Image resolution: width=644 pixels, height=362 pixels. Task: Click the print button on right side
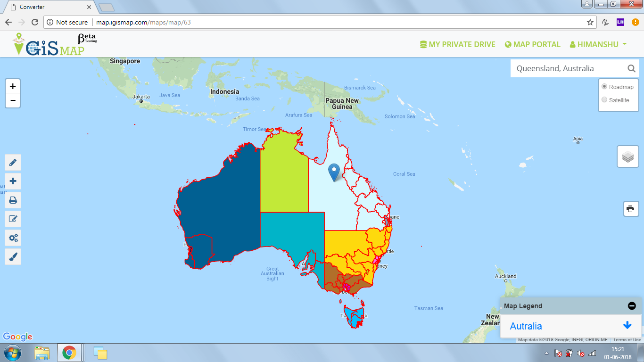coord(631,208)
